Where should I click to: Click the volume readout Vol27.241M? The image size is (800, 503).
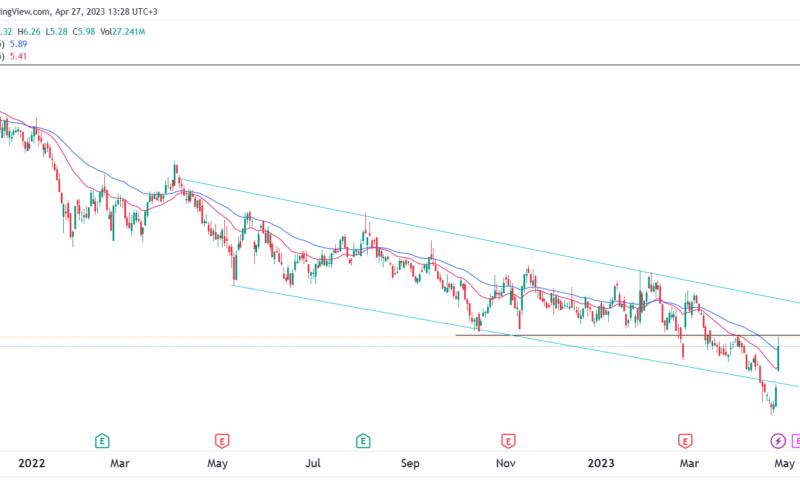(x=122, y=32)
